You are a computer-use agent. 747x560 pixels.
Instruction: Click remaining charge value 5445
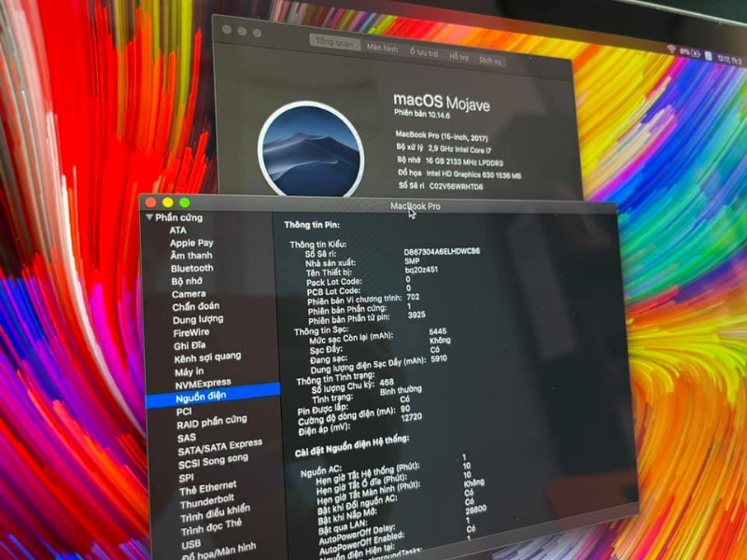click(x=437, y=331)
